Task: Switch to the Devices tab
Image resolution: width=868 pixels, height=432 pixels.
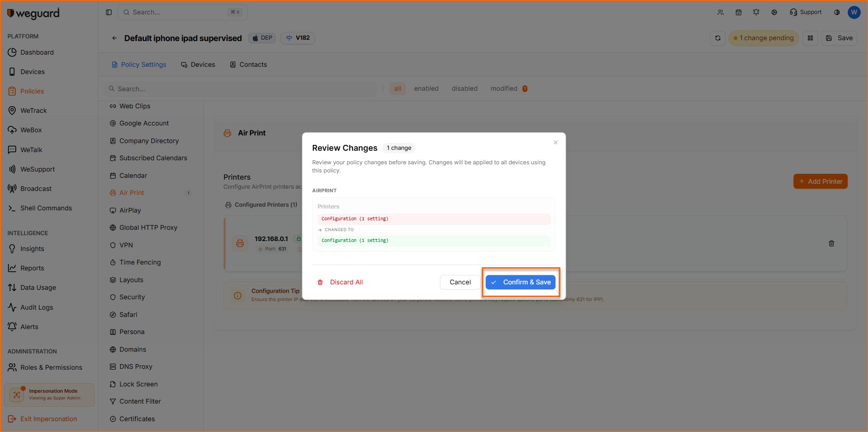Action: tap(198, 65)
